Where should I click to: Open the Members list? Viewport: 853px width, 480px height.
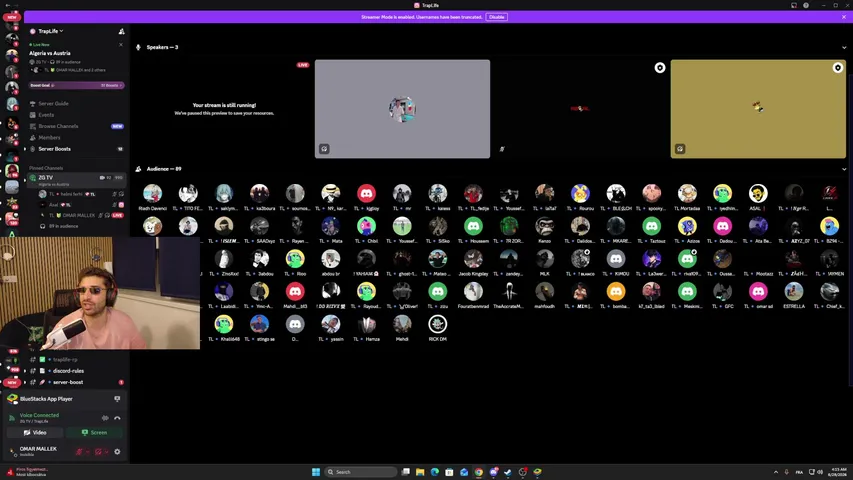point(50,138)
